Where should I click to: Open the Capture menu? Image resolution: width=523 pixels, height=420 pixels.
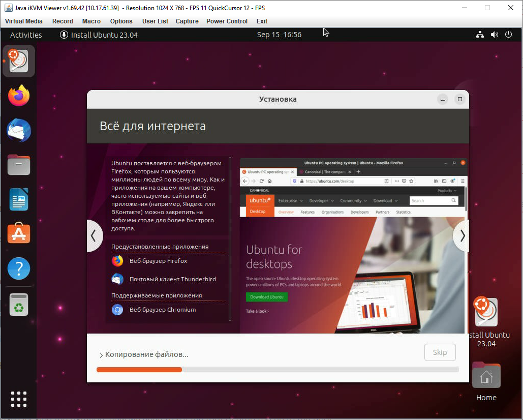click(187, 21)
